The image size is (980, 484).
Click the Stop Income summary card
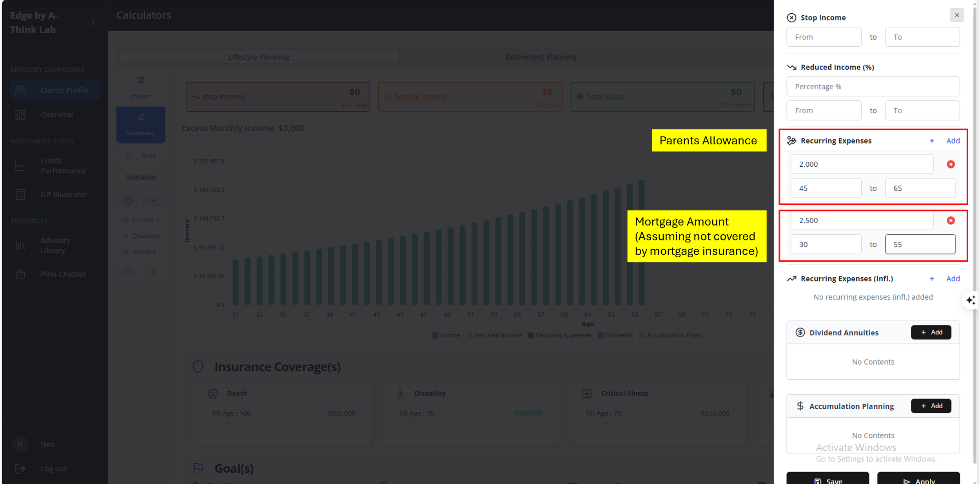(278, 96)
